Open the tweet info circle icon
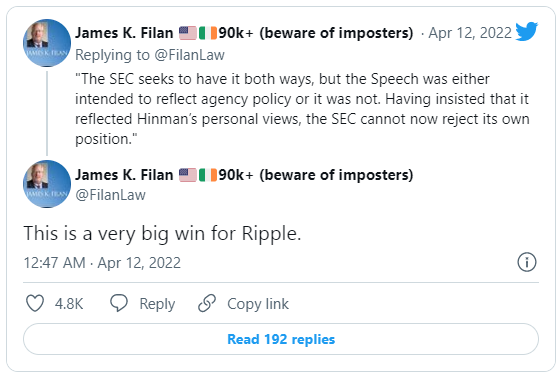The width and height of the screenshot is (560, 378). point(527,262)
